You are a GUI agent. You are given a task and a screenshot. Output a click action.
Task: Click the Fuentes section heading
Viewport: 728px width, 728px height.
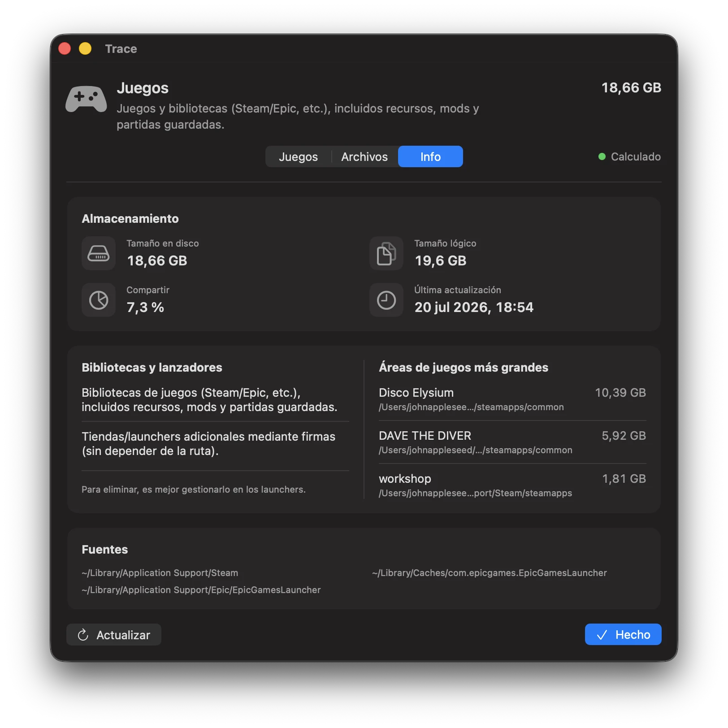point(104,549)
